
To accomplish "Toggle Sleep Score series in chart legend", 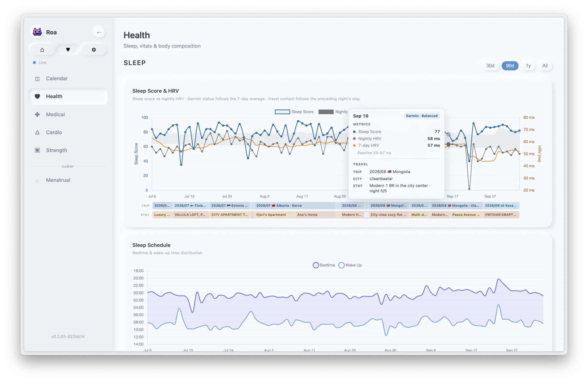I will 294,112.
